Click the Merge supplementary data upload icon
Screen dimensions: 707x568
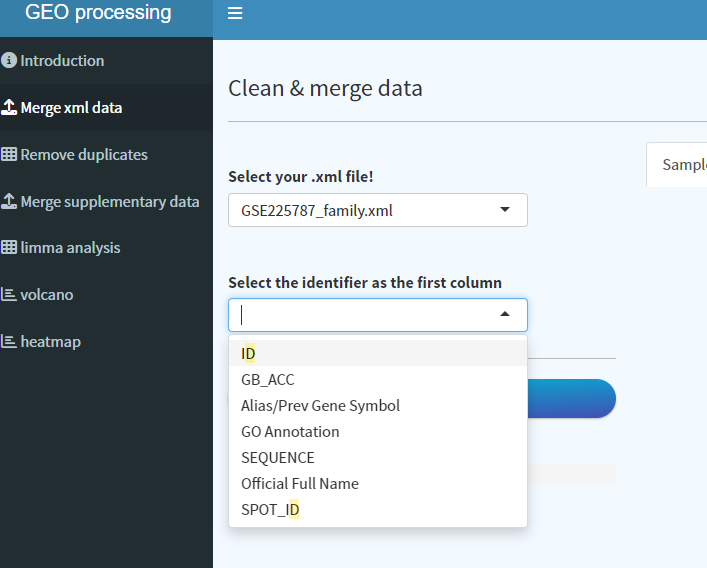coord(9,201)
